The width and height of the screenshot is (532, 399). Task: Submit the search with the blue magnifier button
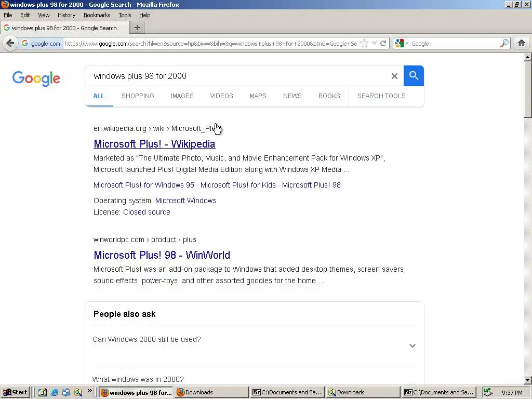[414, 76]
